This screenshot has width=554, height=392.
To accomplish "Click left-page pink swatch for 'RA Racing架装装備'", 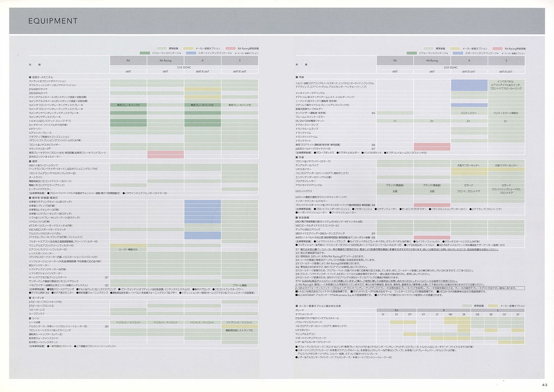I will (x=231, y=48).
